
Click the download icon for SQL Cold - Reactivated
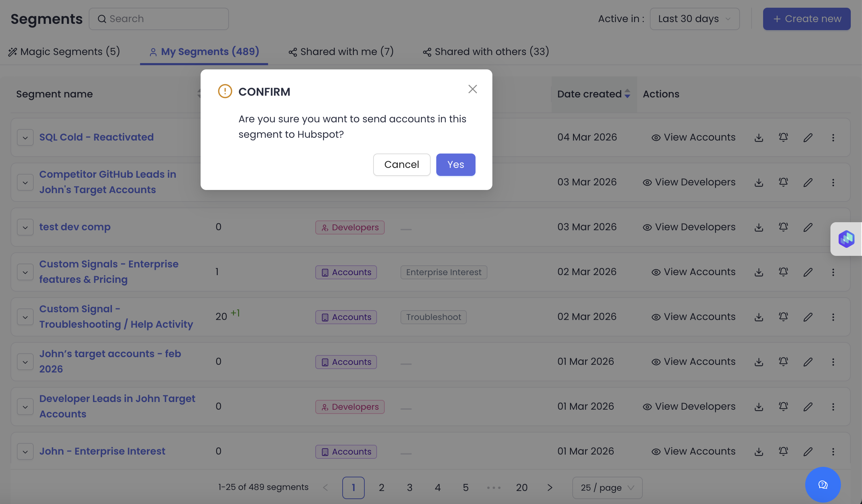click(x=759, y=138)
